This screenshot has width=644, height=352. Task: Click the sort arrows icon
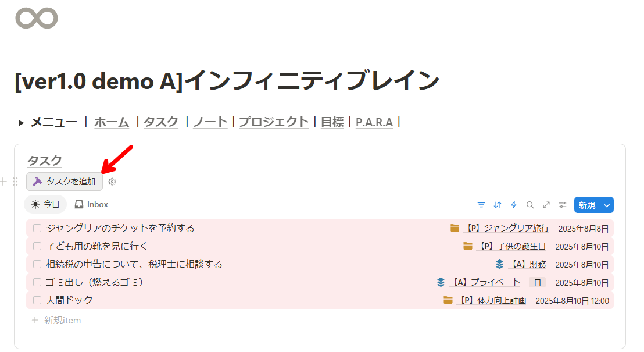[498, 205]
